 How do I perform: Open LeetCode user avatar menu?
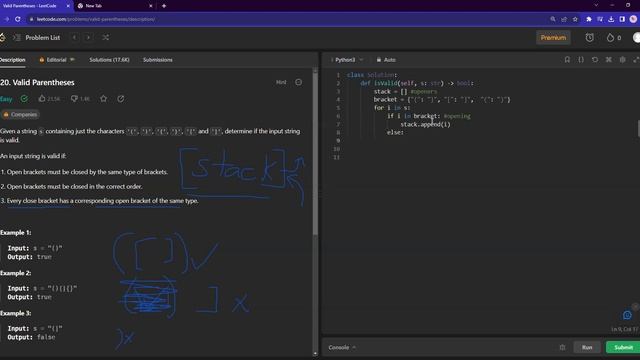pos(636,38)
